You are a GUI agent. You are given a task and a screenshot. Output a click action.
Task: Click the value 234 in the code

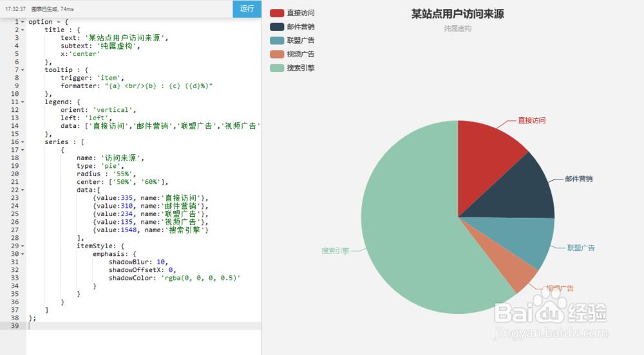click(126, 214)
